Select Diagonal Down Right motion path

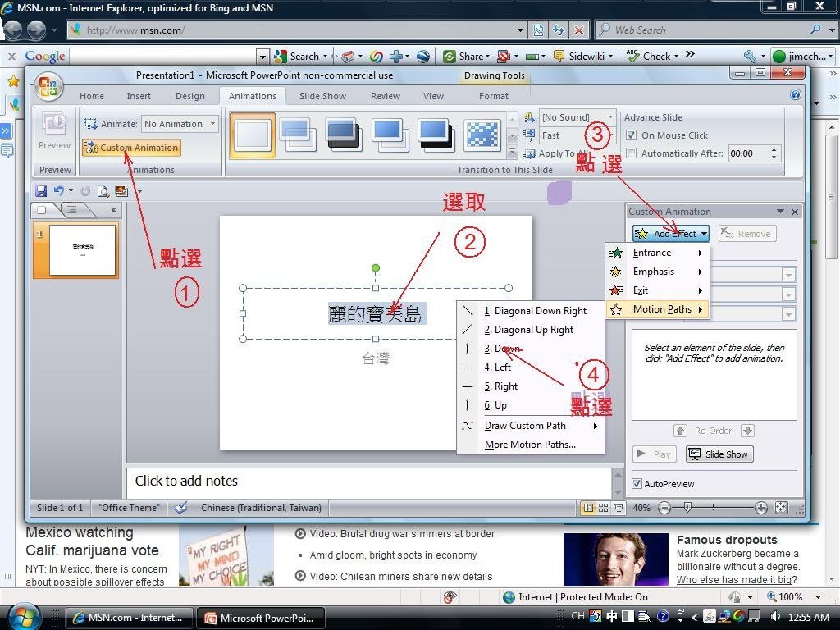point(531,311)
